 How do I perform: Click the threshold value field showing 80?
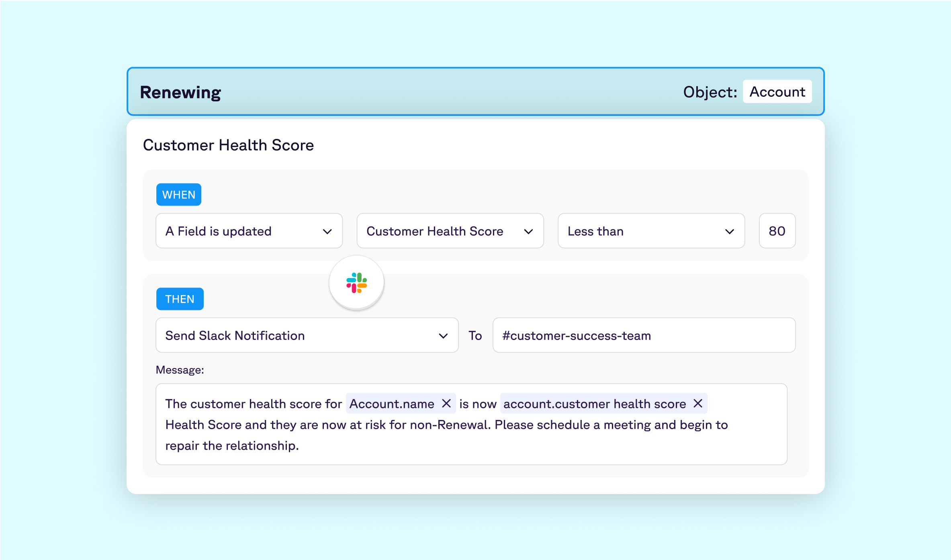777,231
